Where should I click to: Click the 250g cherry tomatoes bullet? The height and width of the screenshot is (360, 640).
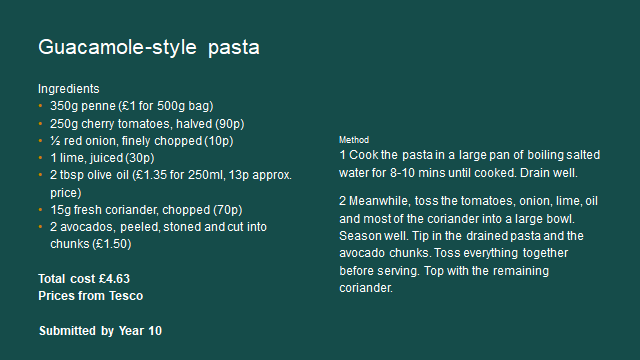point(147,124)
